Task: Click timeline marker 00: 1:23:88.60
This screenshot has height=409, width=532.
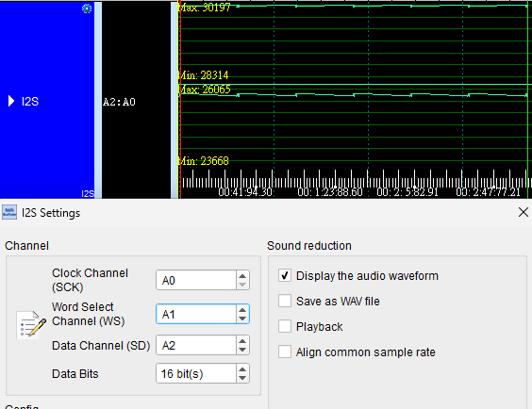Action: click(x=330, y=192)
